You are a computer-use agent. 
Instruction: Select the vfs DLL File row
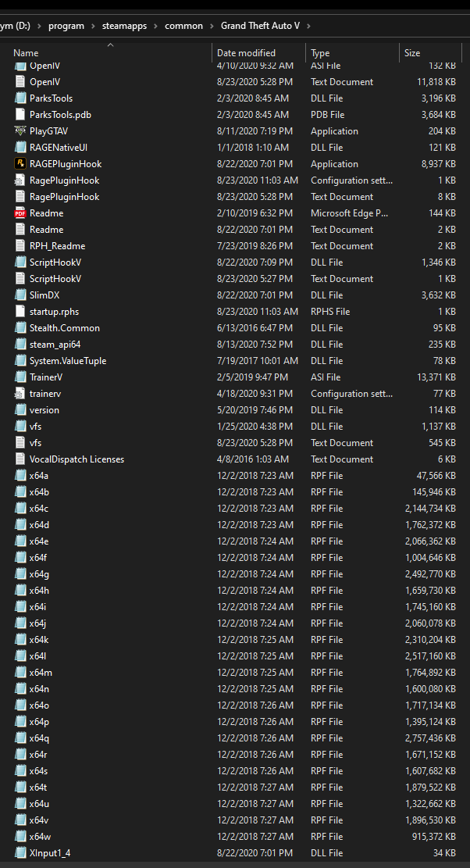tap(235, 427)
